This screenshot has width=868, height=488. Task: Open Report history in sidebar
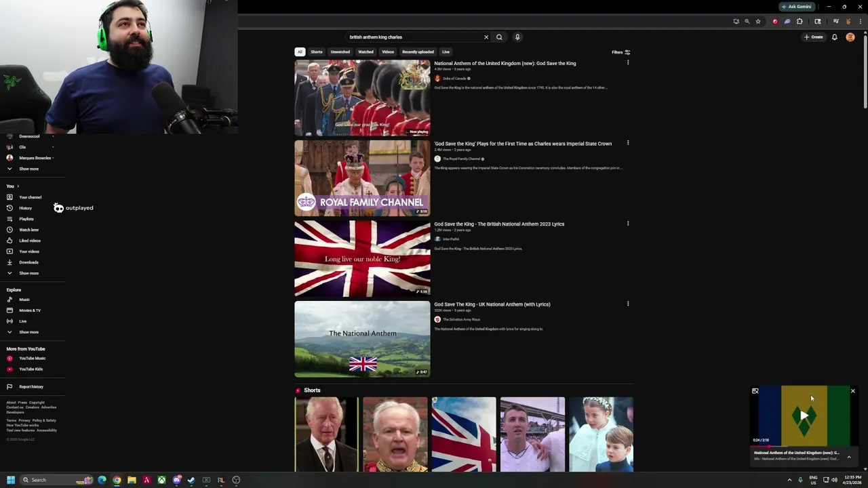[31, 387]
